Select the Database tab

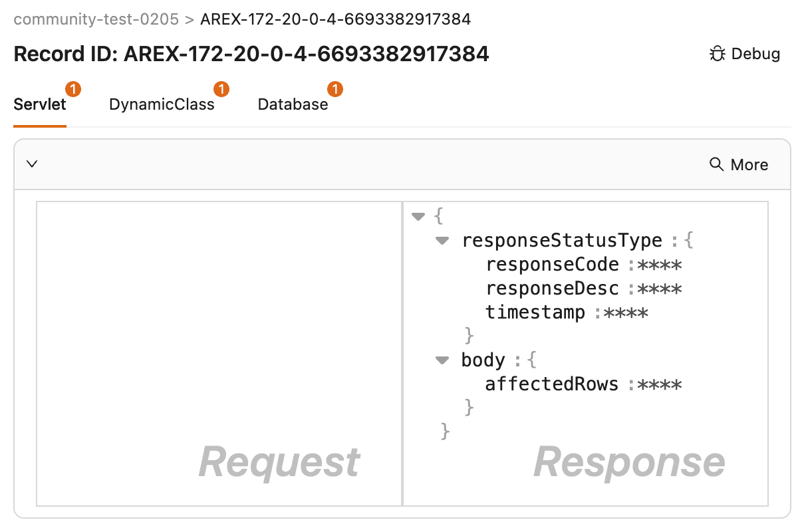(293, 104)
